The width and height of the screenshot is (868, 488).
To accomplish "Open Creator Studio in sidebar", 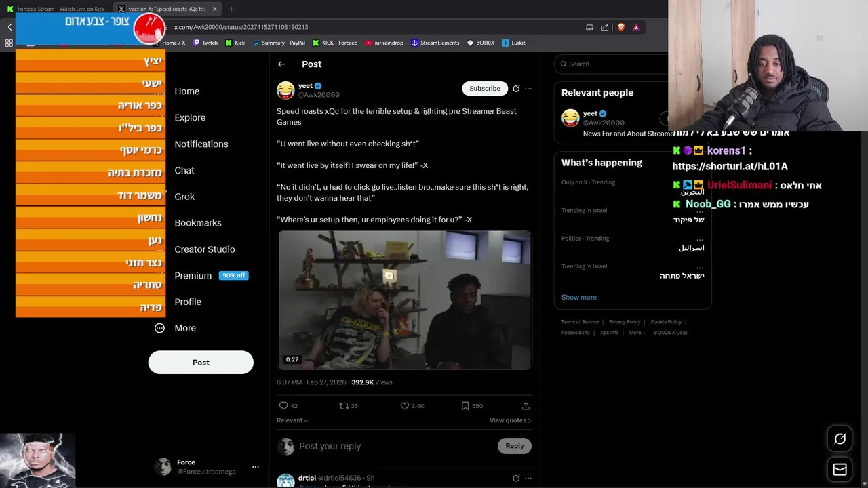I will click(205, 249).
